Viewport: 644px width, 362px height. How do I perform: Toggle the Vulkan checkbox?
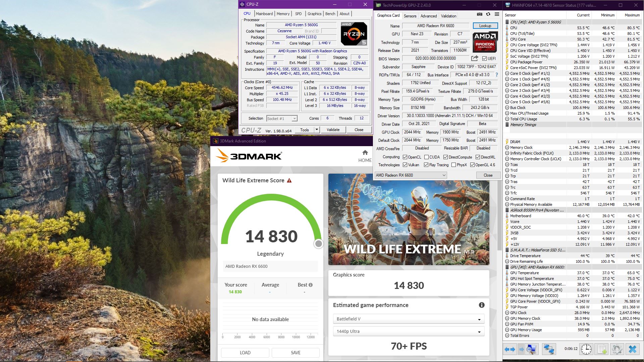pyautogui.click(x=405, y=165)
